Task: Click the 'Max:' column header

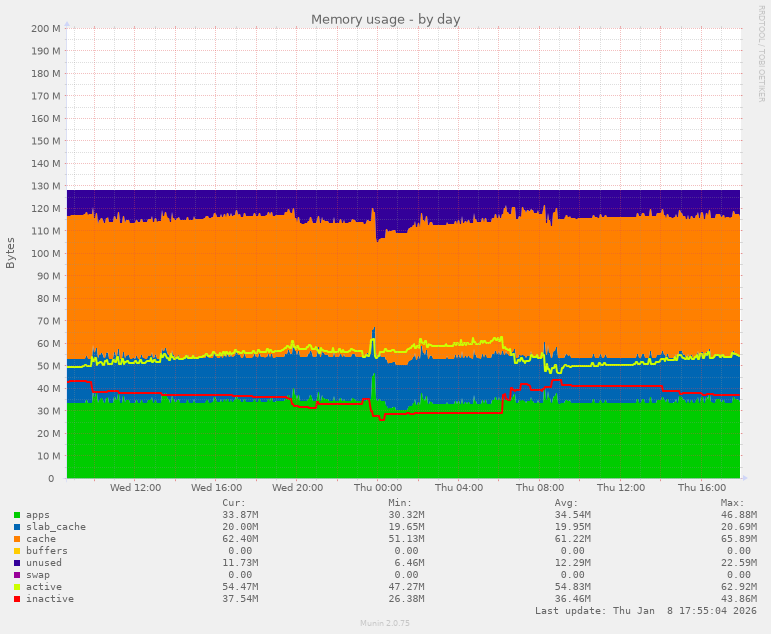Action: point(732,503)
